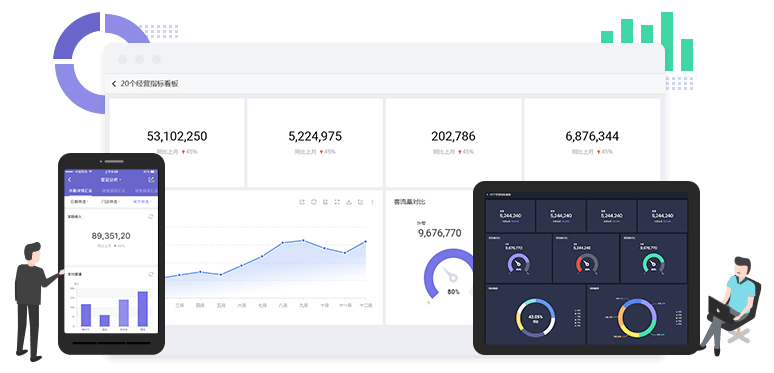Open the three-dot more menu on line chart
This screenshot has height=373, width=774.
[372, 202]
